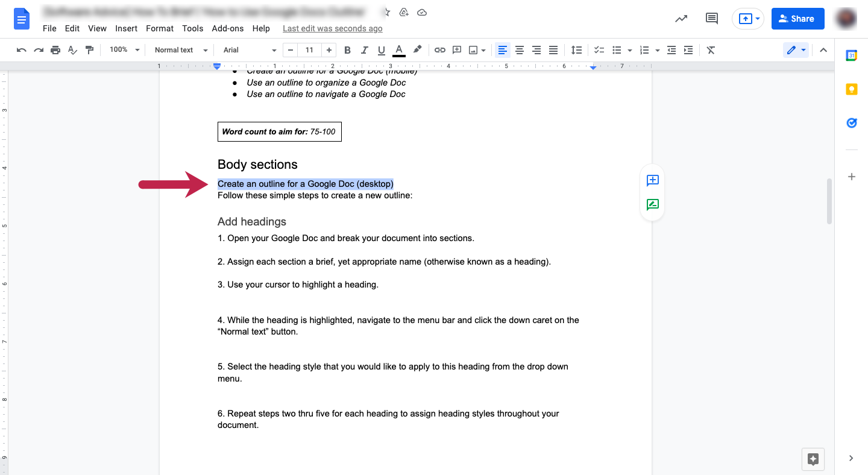This screenshot has height=475, width=868.
Task: Toggle italic on the selected text
Action: pyautogui.click(x=364, y=50)
